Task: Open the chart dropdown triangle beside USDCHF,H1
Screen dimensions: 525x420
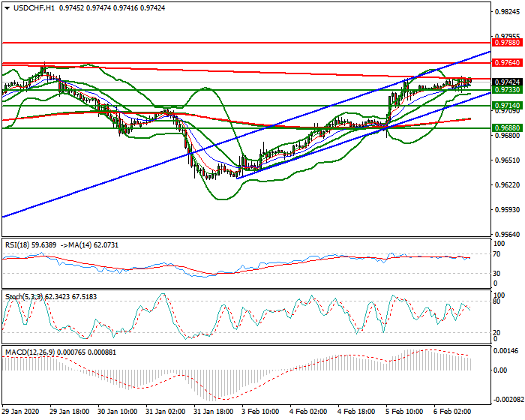Action: [7, 8]
